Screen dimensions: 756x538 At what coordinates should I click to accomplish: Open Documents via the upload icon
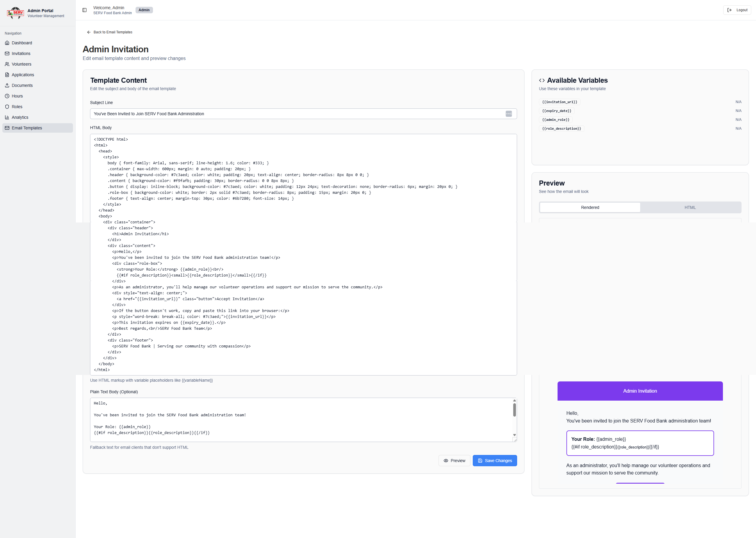7,85
